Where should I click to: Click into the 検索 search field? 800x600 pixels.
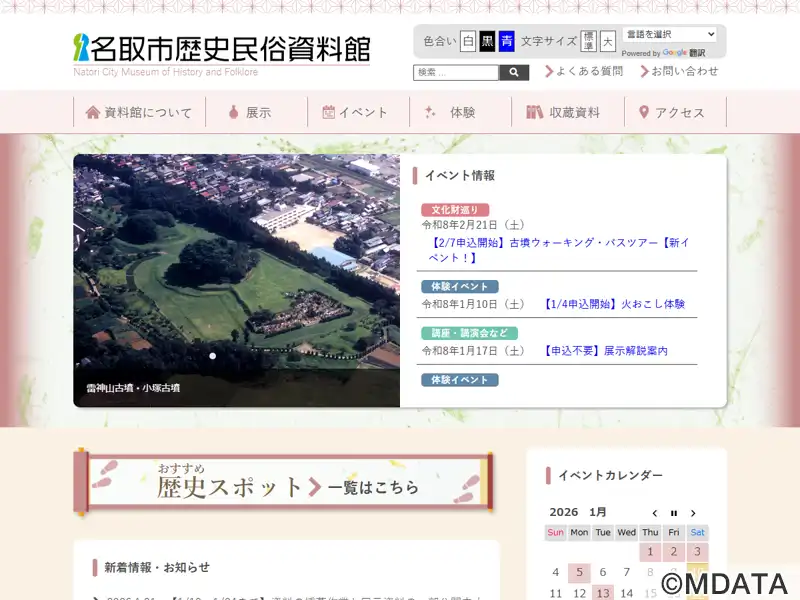tap(456, 73)
